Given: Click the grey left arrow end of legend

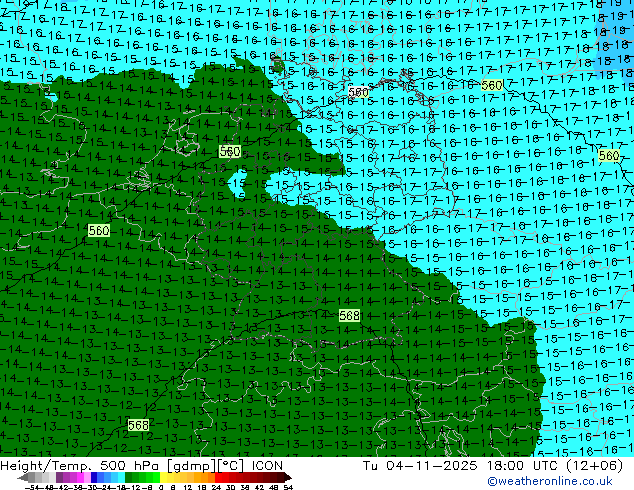Looking at the screenshot, I should [x=23, y=478].
